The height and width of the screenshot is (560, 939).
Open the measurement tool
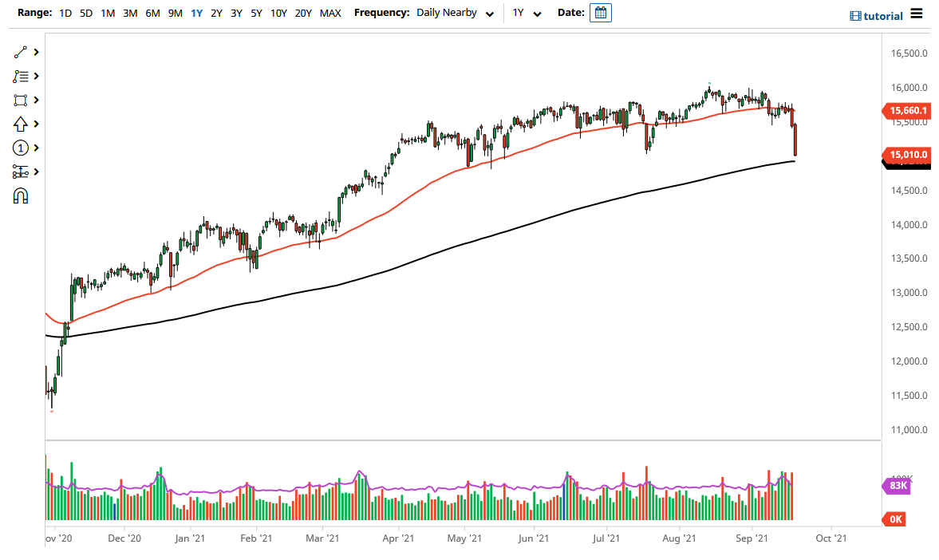[21, 172]
